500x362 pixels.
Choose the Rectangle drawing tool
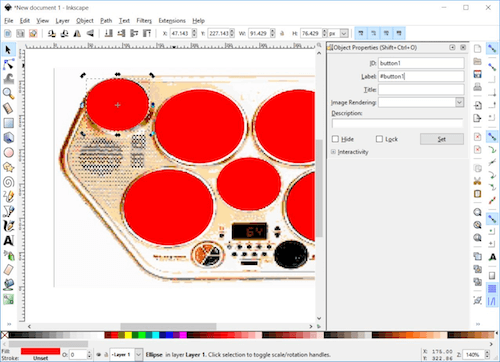9,123
